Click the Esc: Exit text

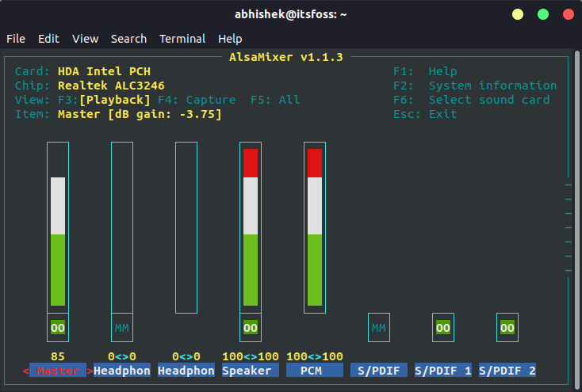(425, 114)
